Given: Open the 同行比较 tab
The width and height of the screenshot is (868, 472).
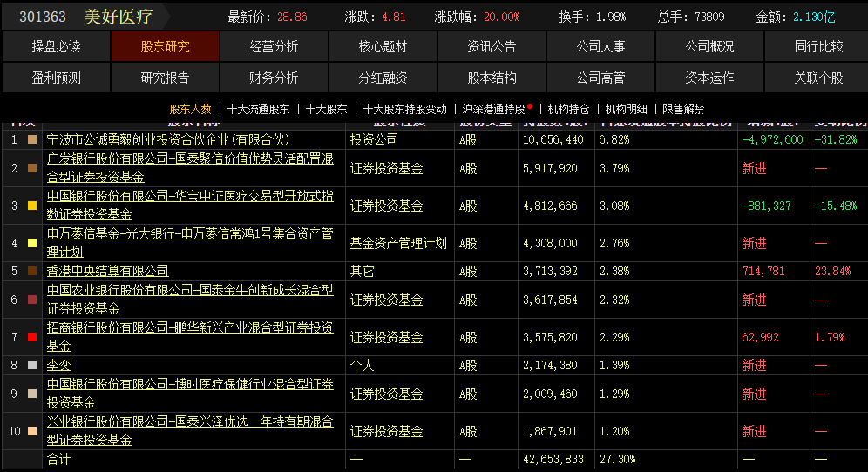Looking at the screenshot, I should 818,46.
